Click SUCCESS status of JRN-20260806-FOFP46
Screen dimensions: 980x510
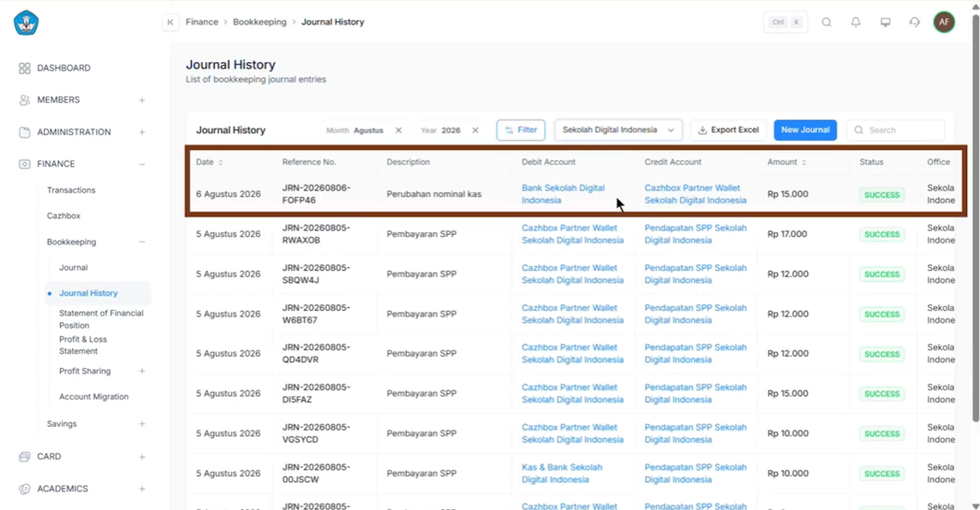[881, 195]
